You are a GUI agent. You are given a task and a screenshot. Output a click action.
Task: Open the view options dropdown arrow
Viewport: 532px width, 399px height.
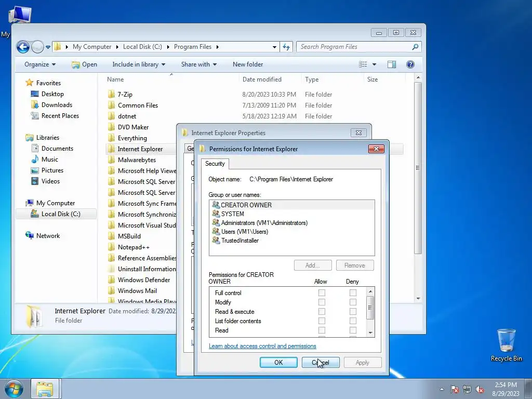[374, 64]
